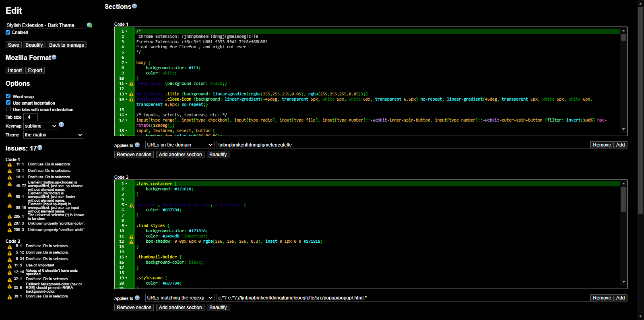644x320 pixels.
Task: Click the warning icon for Code 1 issue 14:1
Action: click(10, 178)
